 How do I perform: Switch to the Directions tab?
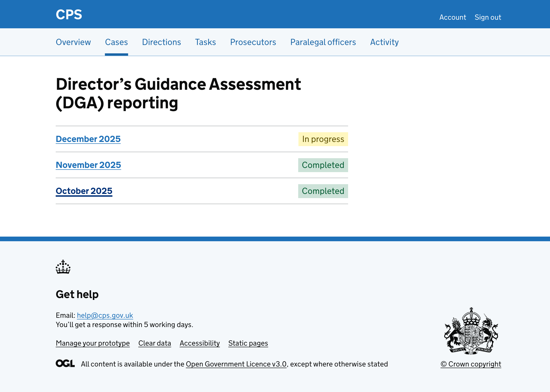[161, 42]
